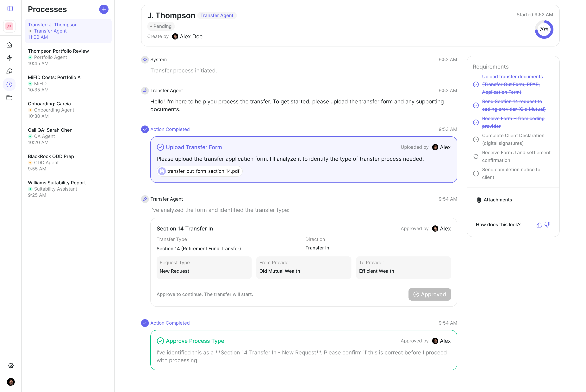Click the 70% progress ring
Screen dimensions: 586x392
click(x=544, y=29)
